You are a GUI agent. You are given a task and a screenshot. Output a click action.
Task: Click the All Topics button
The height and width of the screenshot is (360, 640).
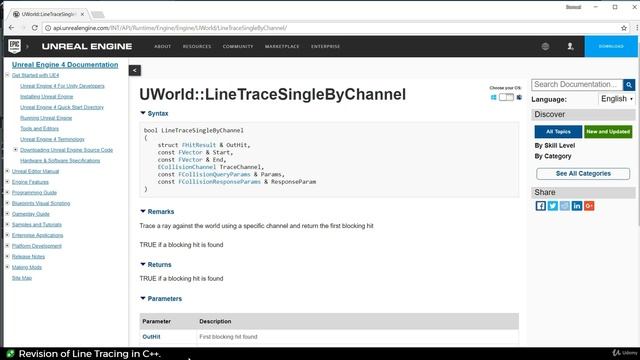tap(558, 131)
